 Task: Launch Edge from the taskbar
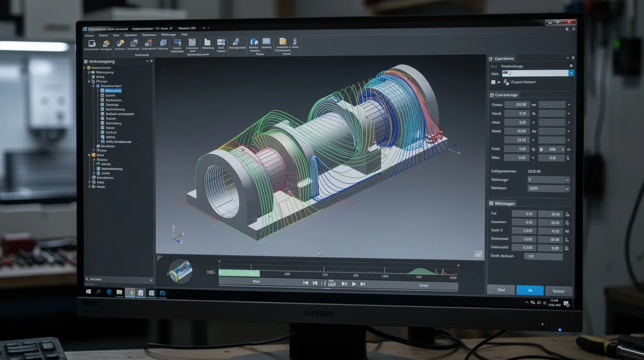109,292
